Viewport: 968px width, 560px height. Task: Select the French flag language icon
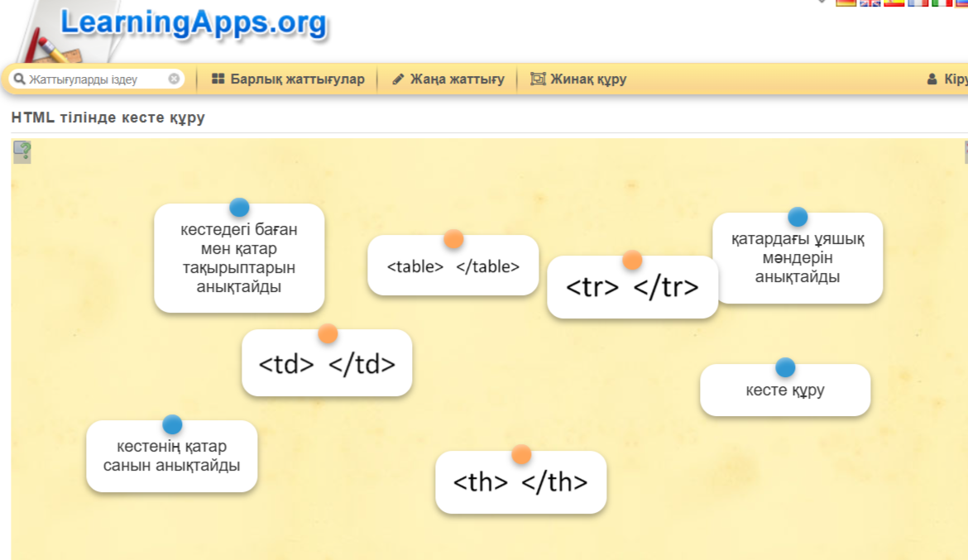[x=918, y=2]
